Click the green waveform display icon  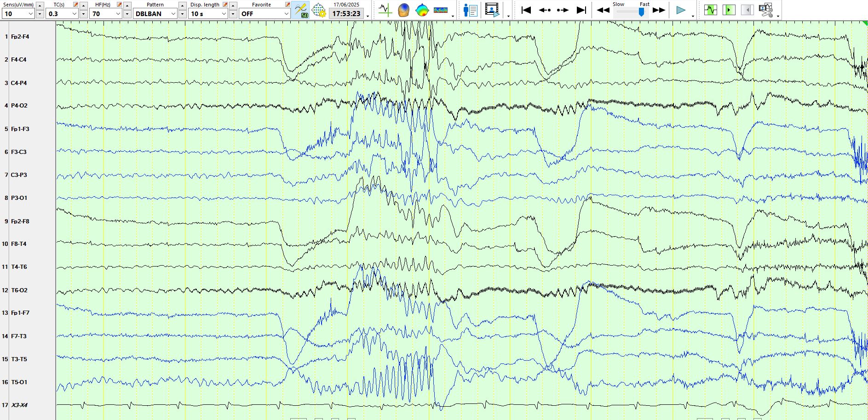tap(711, 10)
